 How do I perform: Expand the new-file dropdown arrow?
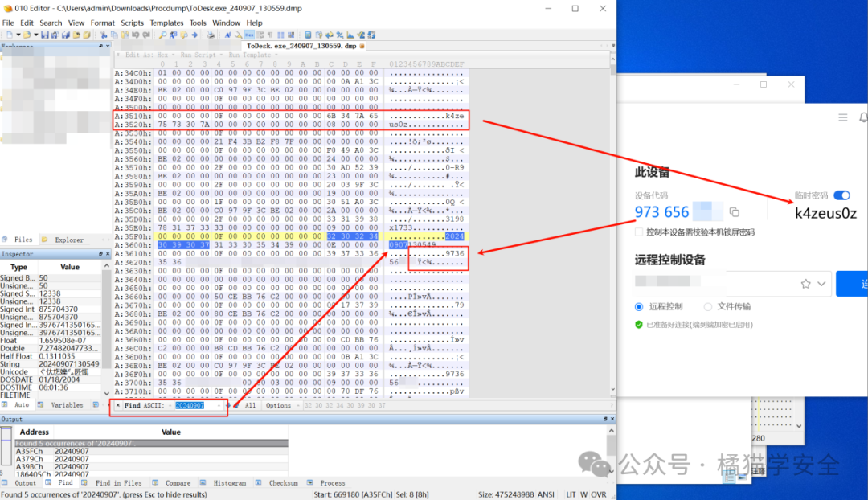point(18,35)
